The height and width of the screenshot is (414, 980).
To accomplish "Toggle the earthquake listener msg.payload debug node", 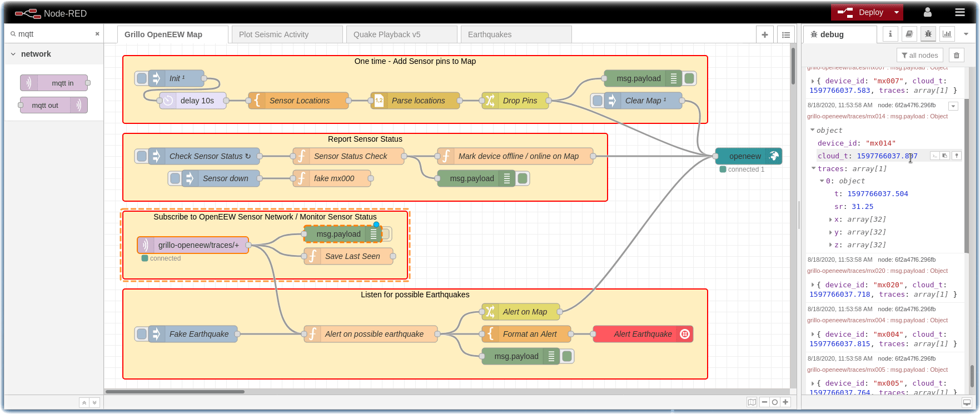I will click(567, 356).
